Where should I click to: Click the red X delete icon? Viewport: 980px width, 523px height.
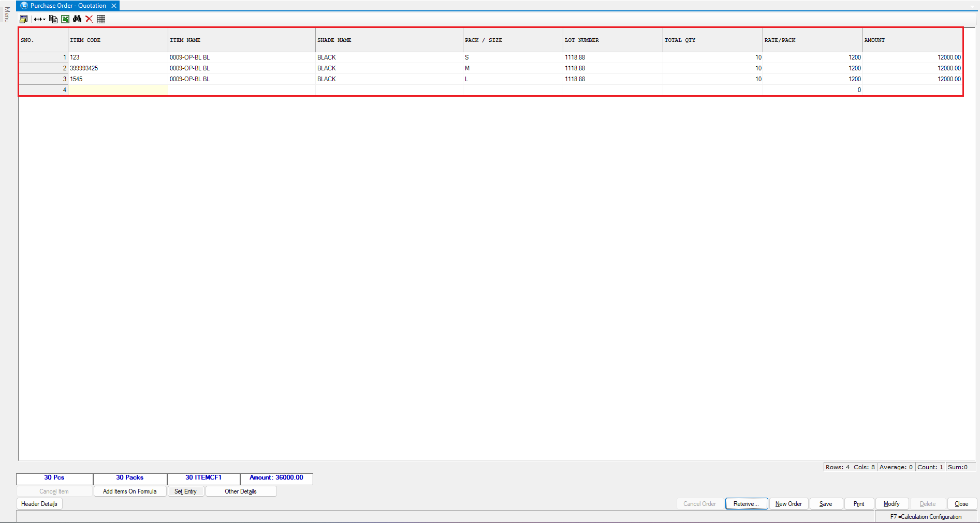click(x=89, y=19)
